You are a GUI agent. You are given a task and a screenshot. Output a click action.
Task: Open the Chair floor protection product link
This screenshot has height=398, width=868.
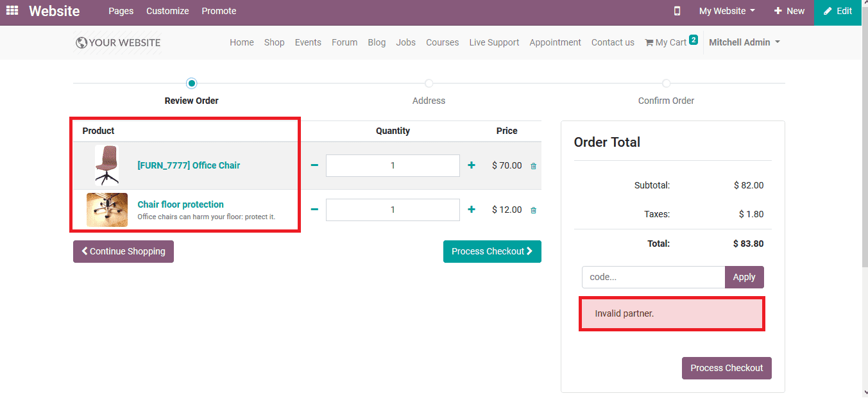(180, 204)
